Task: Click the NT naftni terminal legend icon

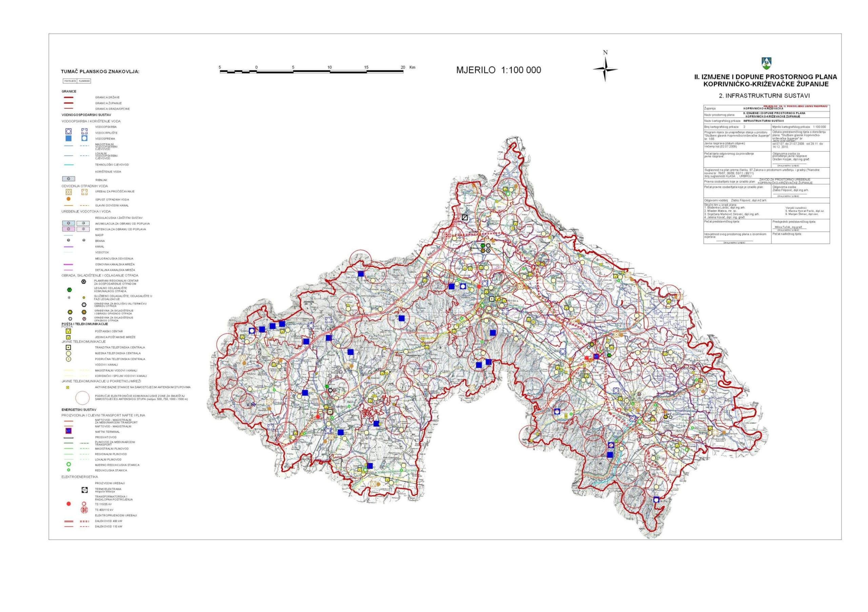Action: [x=68, y=431]
